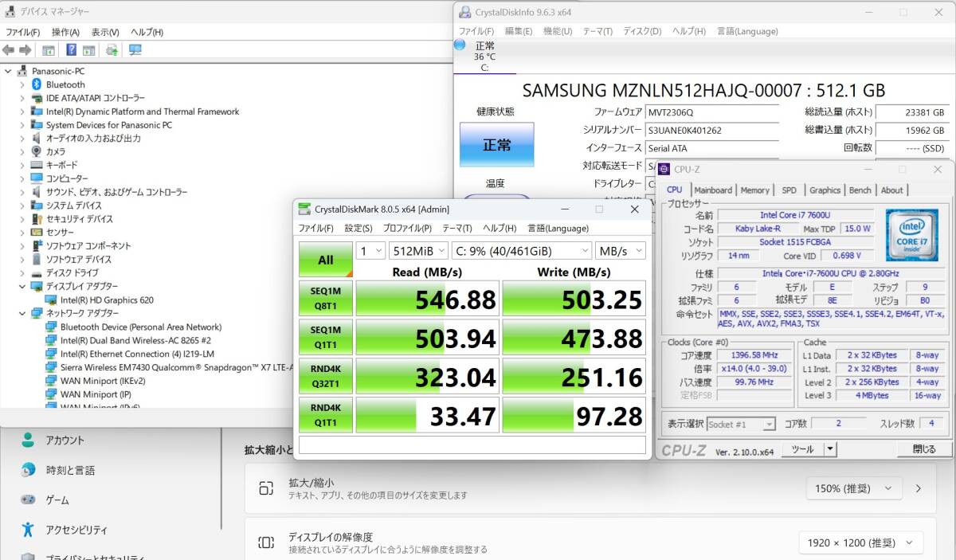Click the CrystalDiskMark title bar app icon
This screenshot has height=560, width=956.
tap(304, 209)
